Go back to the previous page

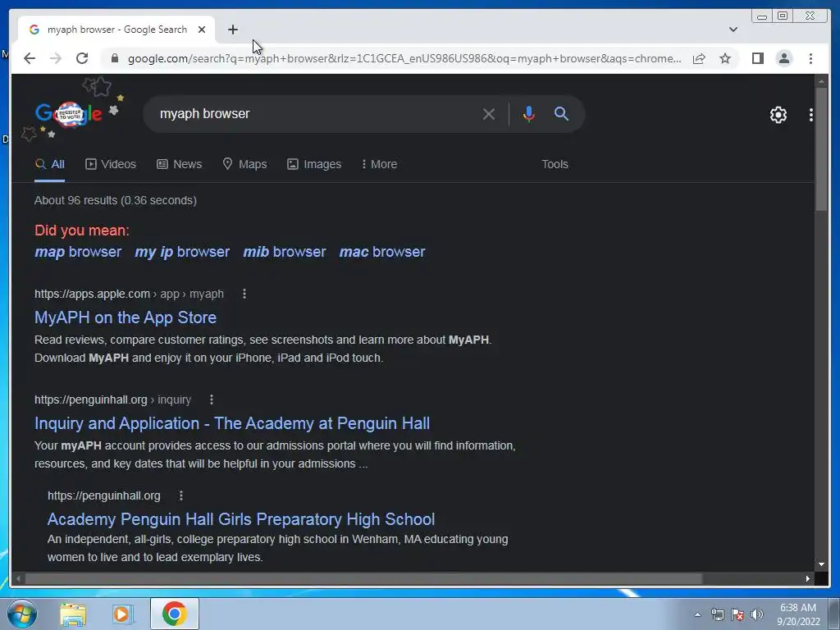point(30,58)
